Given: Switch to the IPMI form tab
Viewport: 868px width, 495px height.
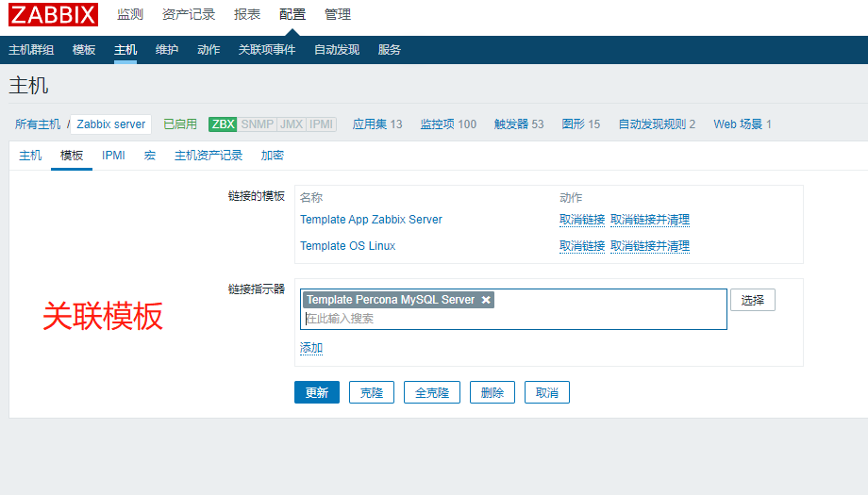Looking at the screenshot, I should [113, 156].
